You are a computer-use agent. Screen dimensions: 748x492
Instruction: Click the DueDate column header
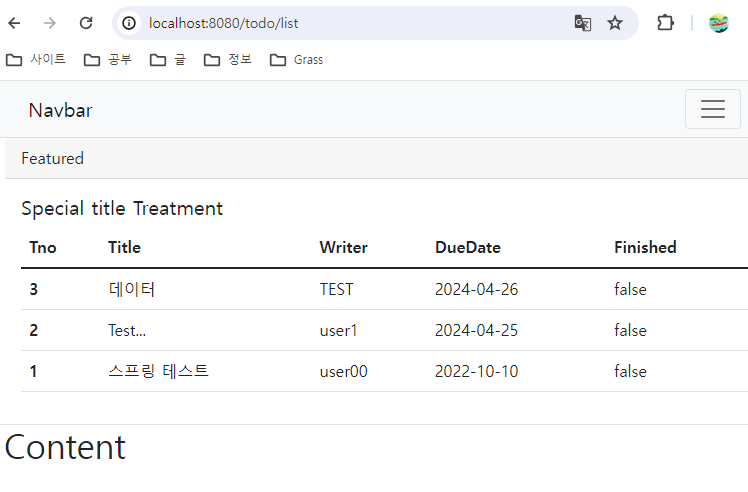(468, 247)
